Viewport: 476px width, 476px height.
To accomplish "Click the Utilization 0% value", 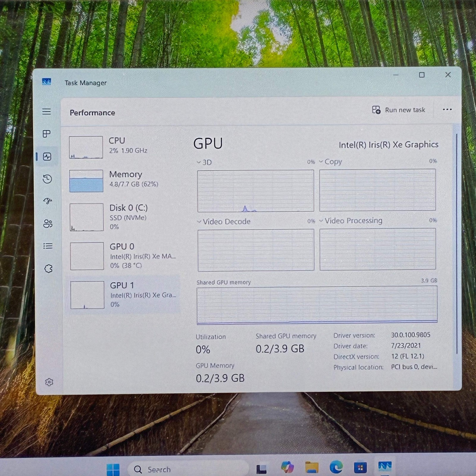I will click(203, 350).
